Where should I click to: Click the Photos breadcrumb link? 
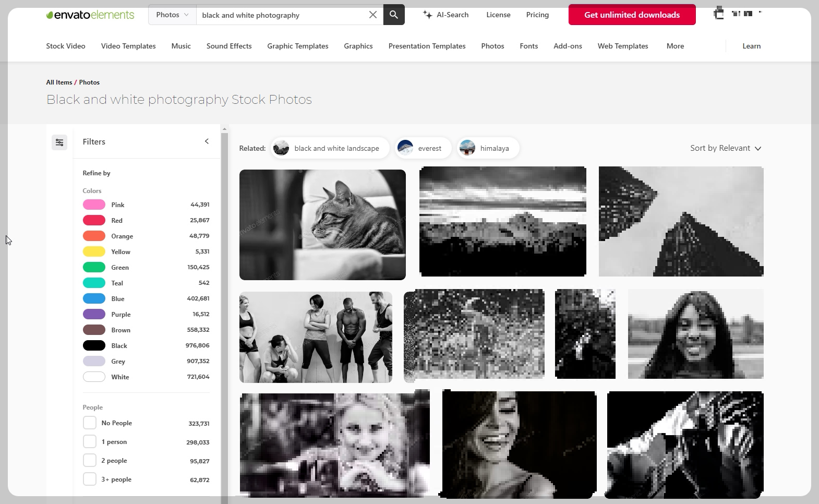[x=89, y=82]
